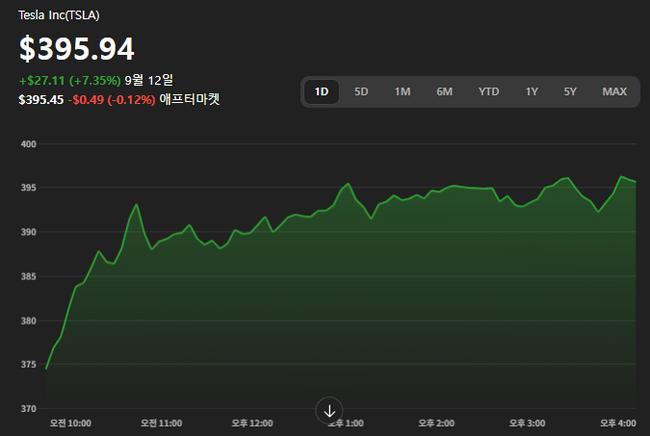Screen dimensions: 650x436
Task: Click the -$0.49 (-0.12%) after-hours change
Action: click(x=112, y=100)
